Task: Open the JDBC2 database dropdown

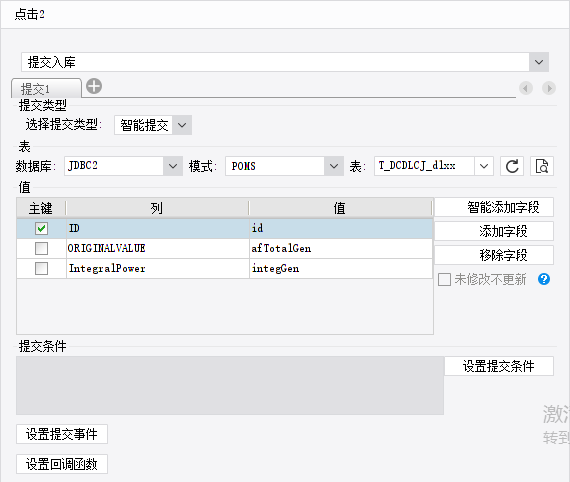Action: 173,166
